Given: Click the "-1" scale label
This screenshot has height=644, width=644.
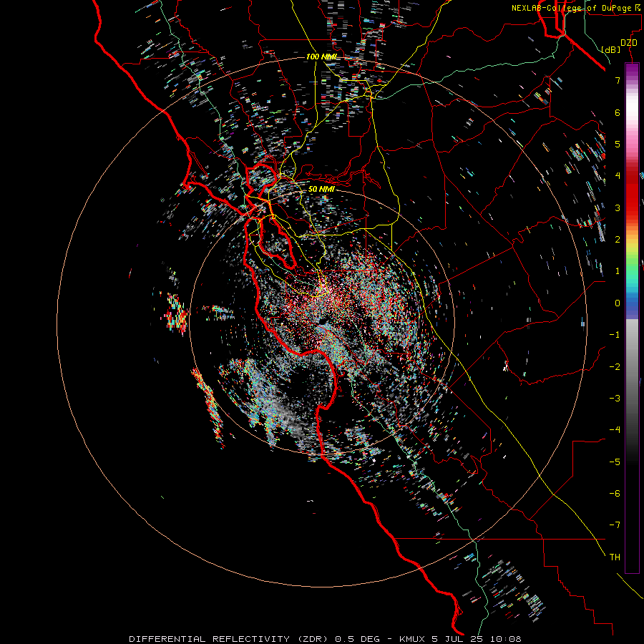Looking at the screenshot, I should (x=615, y=335).
